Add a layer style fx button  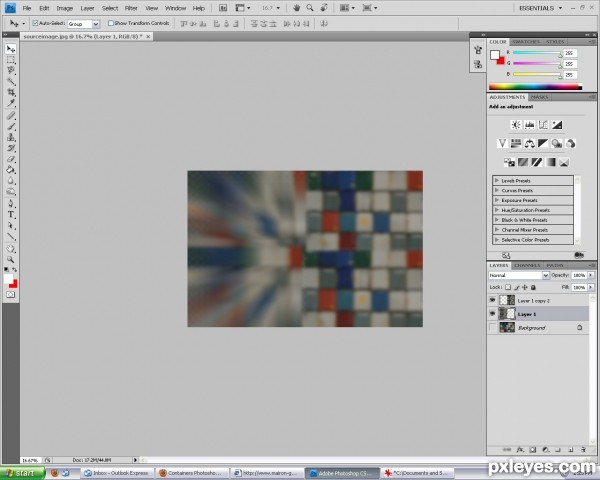click(x=520, y=450)
